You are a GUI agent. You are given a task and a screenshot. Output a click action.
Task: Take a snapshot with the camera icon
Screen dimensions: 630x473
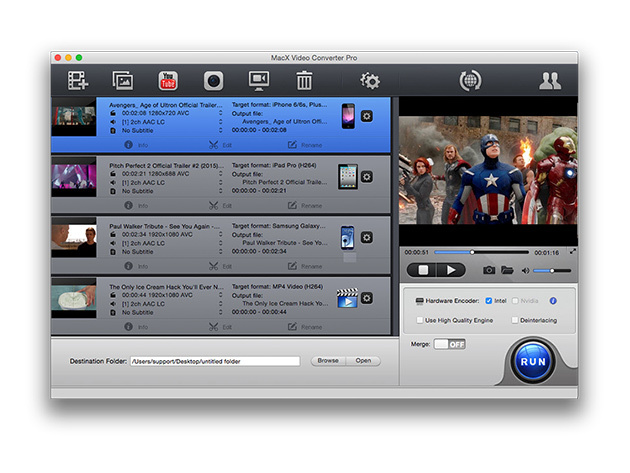click(489, 270)
